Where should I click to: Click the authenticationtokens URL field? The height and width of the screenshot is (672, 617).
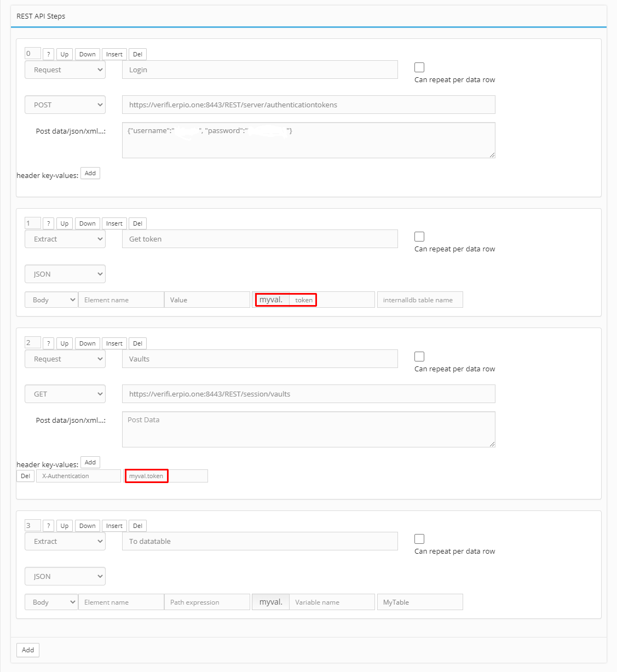pos(308,105)
